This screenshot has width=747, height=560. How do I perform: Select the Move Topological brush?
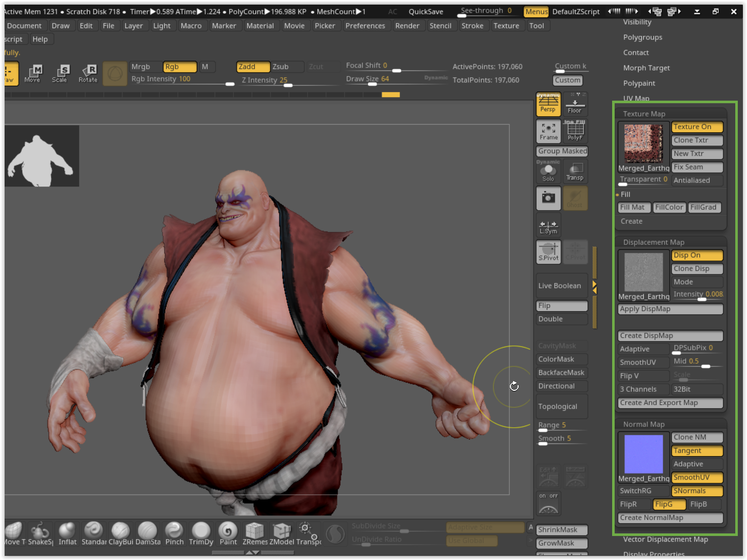click(x=14, y=533)
